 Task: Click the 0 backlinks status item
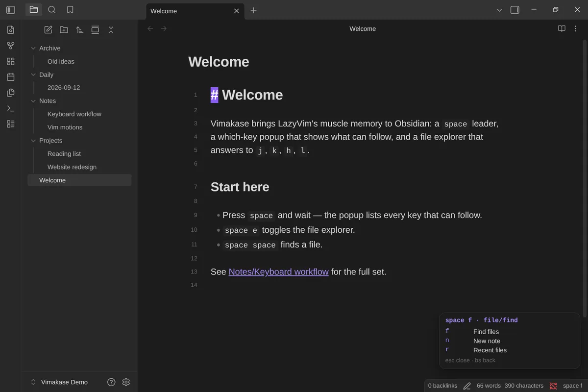(x=442, y=386)
